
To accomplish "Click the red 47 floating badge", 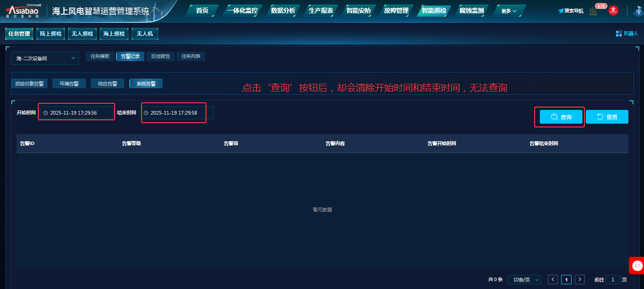I will [x=637, y=266].
